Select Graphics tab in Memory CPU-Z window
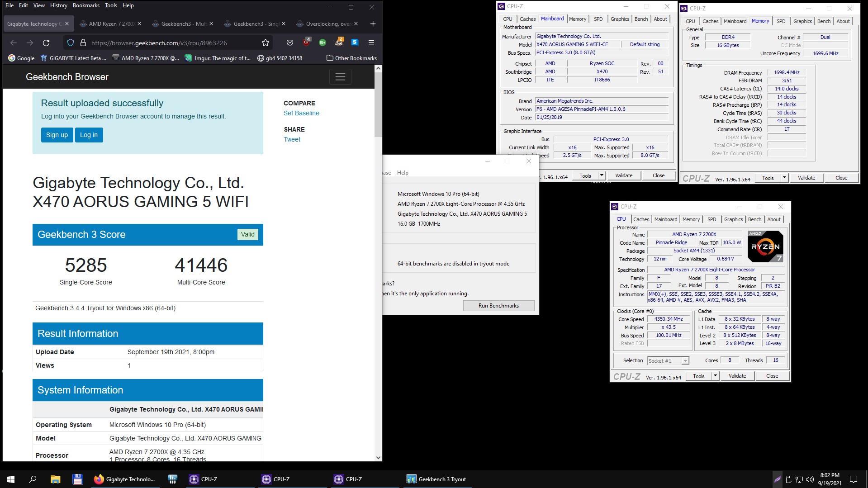868x488 pixels. pyautogui.click(x=802, y=21)
